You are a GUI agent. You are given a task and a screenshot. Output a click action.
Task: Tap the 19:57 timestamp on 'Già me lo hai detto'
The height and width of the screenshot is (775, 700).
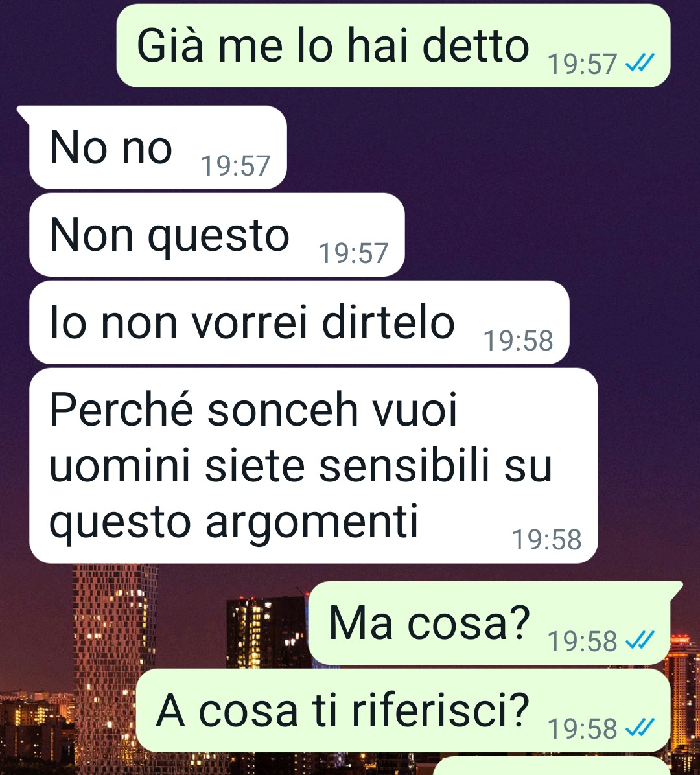point(582,64)
